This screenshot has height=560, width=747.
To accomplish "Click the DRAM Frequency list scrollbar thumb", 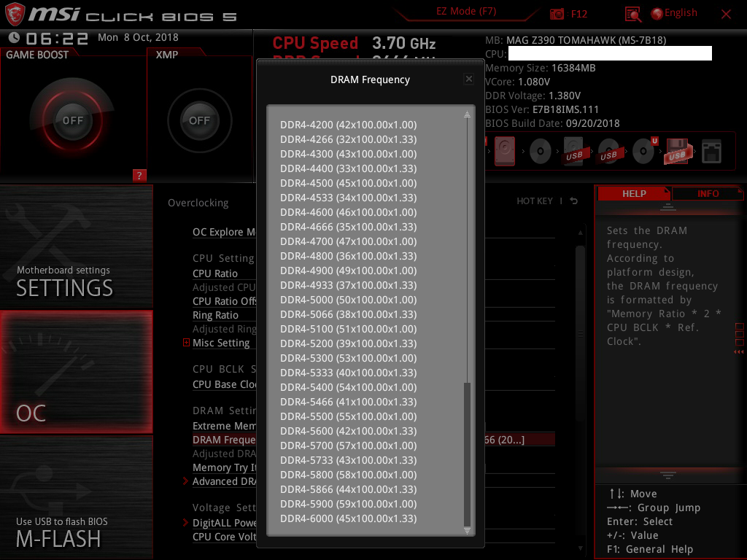I will 467,454.
